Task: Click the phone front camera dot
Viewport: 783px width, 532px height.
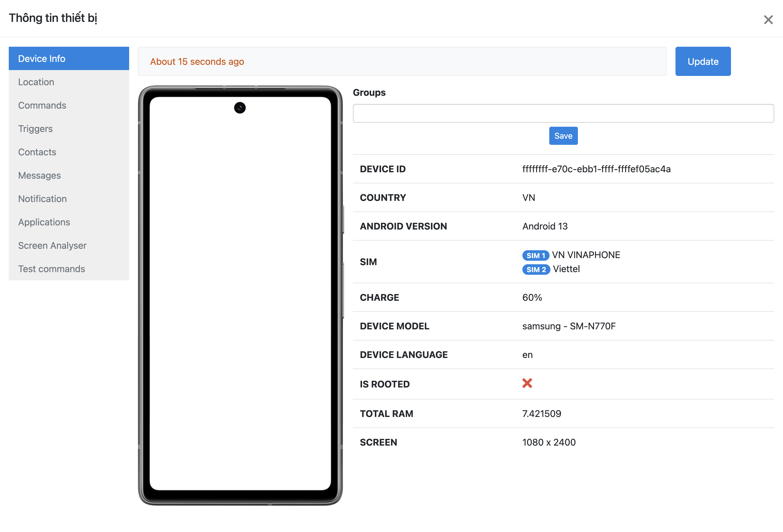Action: coord(240,108)
